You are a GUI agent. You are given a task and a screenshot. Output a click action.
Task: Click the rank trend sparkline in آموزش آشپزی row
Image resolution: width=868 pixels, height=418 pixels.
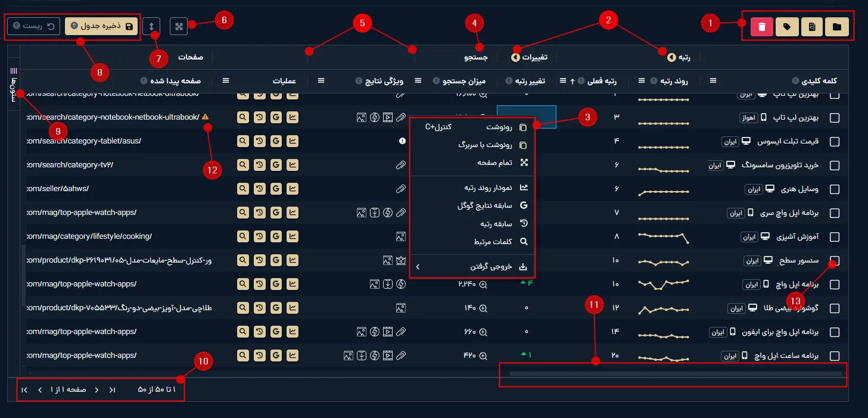(x=664, y=237)
